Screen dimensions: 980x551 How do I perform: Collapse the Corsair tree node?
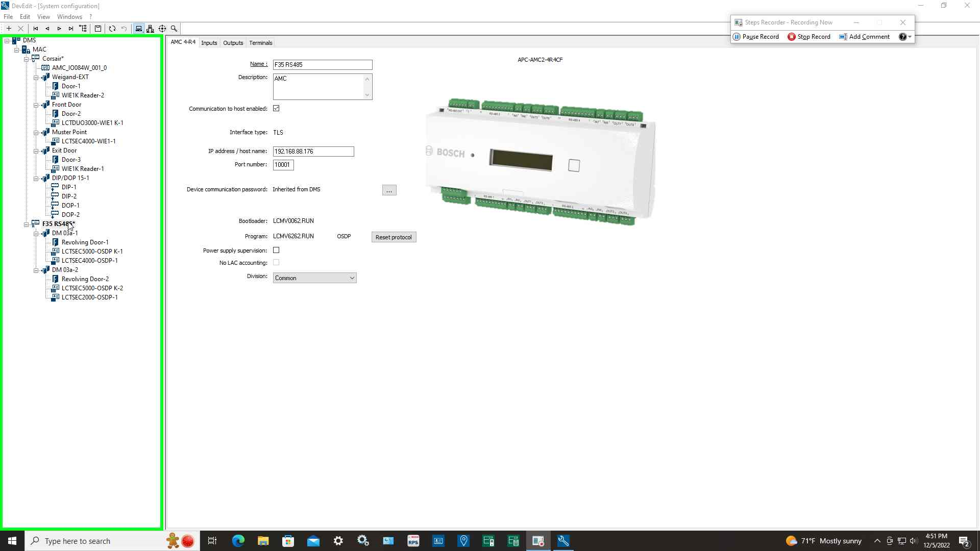(x=27, y=59)
